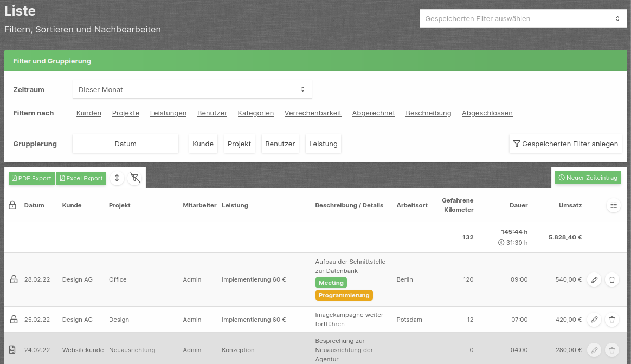Export the list via Excel Export
Screen dimensions: 631x364
point(81,178)
